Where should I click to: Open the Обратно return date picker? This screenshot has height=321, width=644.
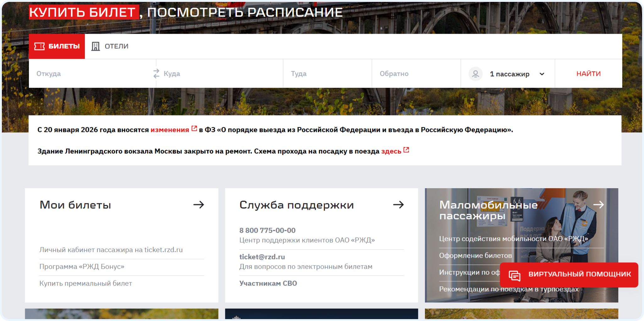(x=416, y=74)
